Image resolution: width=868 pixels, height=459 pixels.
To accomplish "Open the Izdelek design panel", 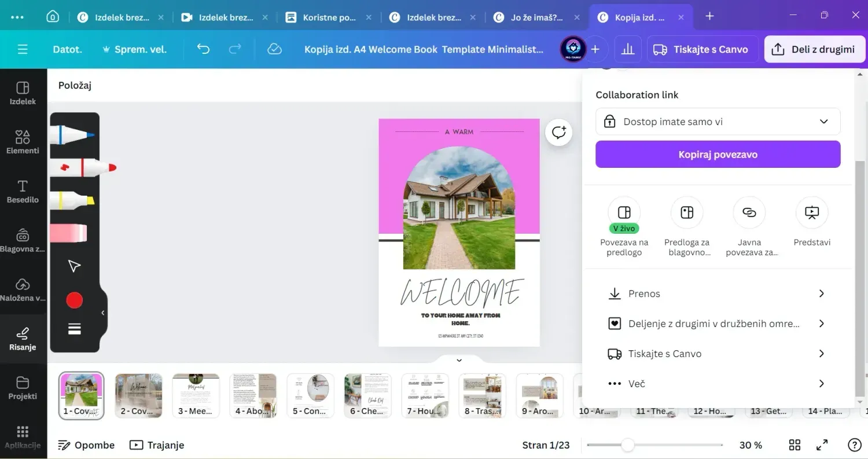I will (x=23, y=93).
